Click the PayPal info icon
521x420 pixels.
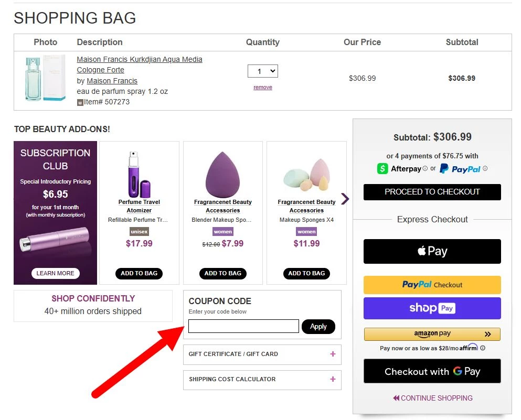point(485,169)
